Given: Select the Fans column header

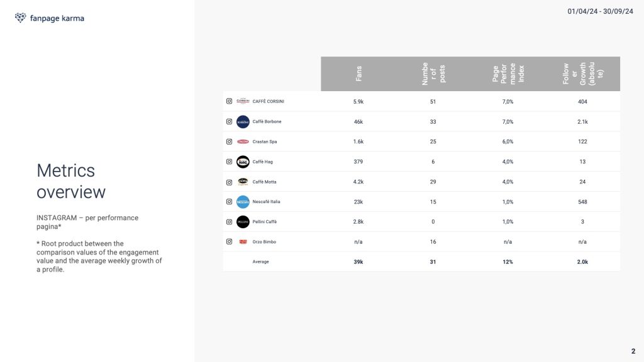Looking at the screenshot, I should pyautogui.click(x=358, y=74).
